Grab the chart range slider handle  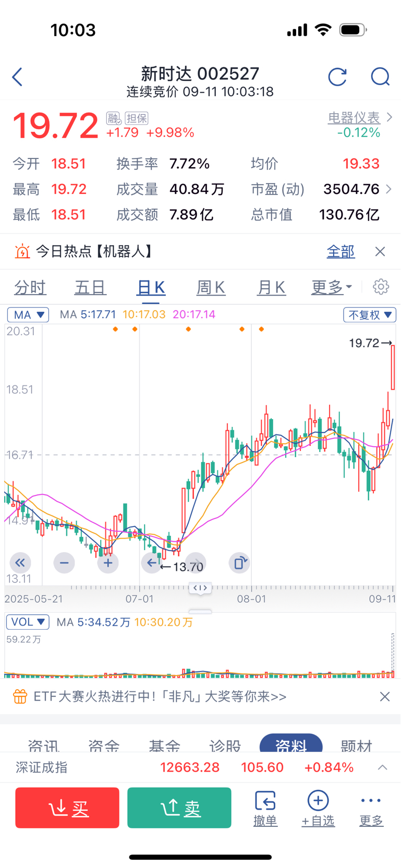pos(200,588)
